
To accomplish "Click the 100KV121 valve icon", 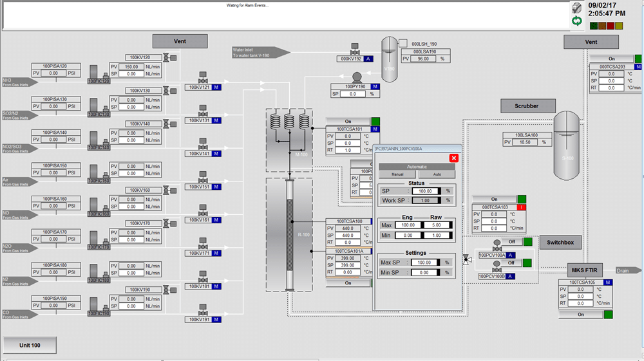I will 203,77.
